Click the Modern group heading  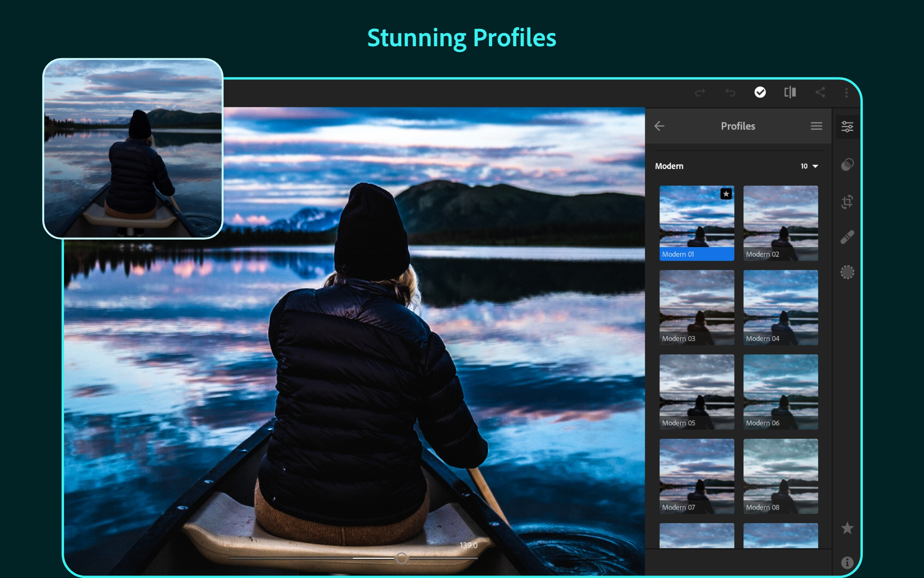click(x=669, y=166)
